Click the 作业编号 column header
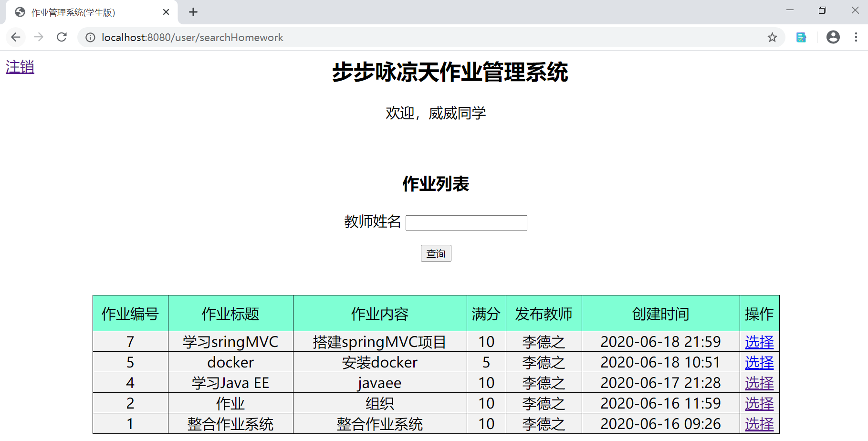The image size is (868, 441). [x=130, y=314]
